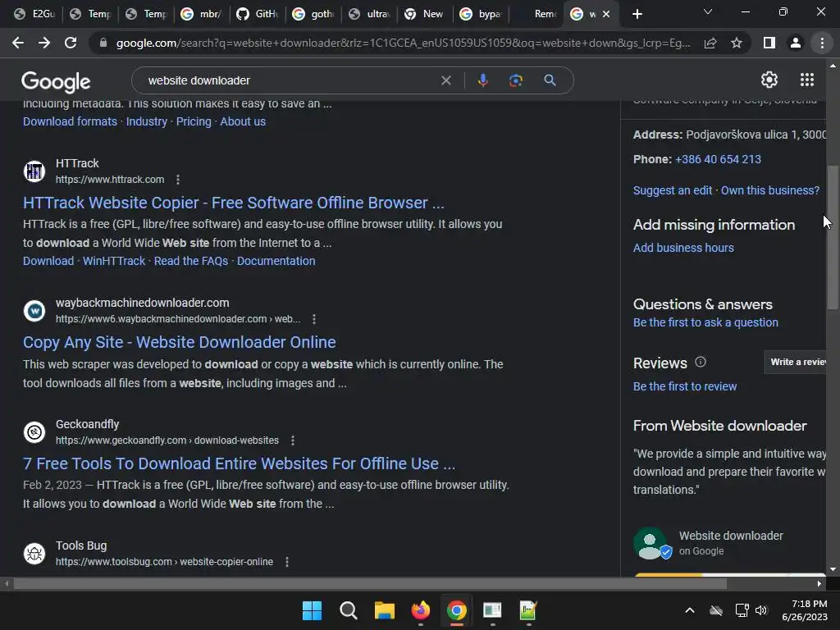Switch to the goth tab
Viewport: 840px width, 630px height.
pyautogui.click(x=313, y=14)
